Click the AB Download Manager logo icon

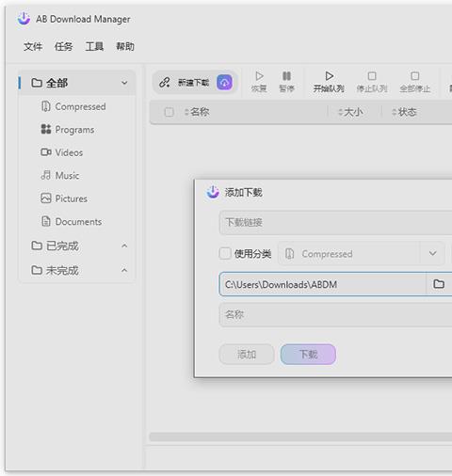tap(24, 19)
